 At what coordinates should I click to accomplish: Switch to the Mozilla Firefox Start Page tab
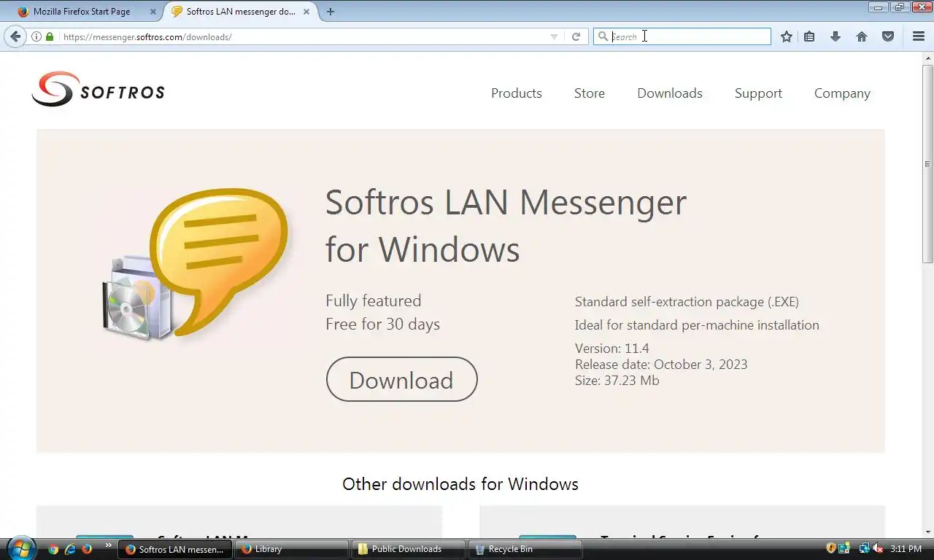pos(82,12)
